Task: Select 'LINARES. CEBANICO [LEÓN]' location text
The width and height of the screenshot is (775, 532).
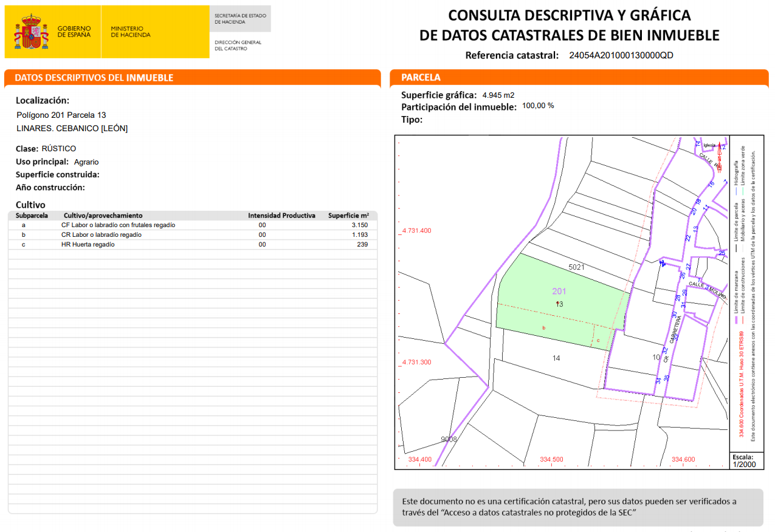Action: coord(72,128)
